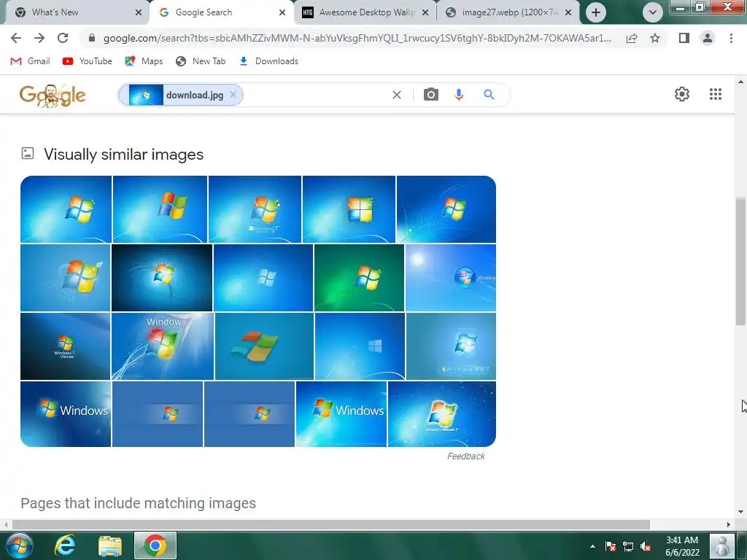The height and width of the screenshot is (560, 747).
Task: Click the Visually similar images heading
Action: (123, 155)
